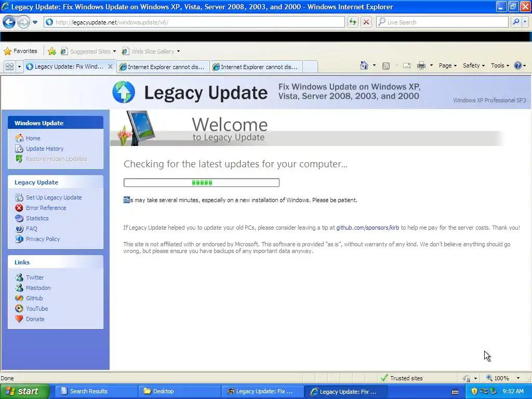The height and width of the screenshot is (399, 532).
Task: Switch to Search Results taskbar window
Action: [96, 391]
